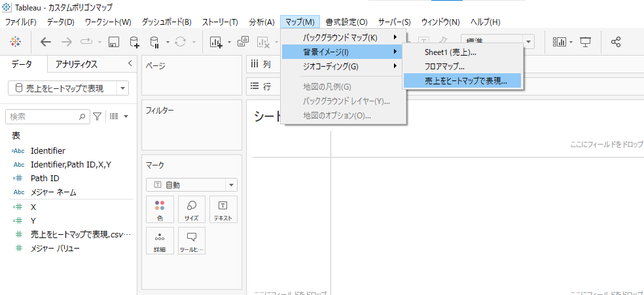Start presentation mode
Screen dimensions: 644x295
(585, 42)
